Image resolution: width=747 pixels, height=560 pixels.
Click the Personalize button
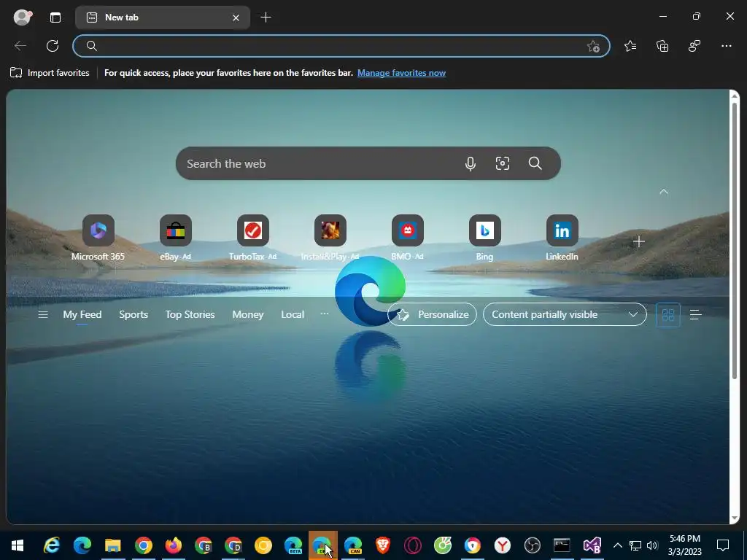(x=432, y=314)
